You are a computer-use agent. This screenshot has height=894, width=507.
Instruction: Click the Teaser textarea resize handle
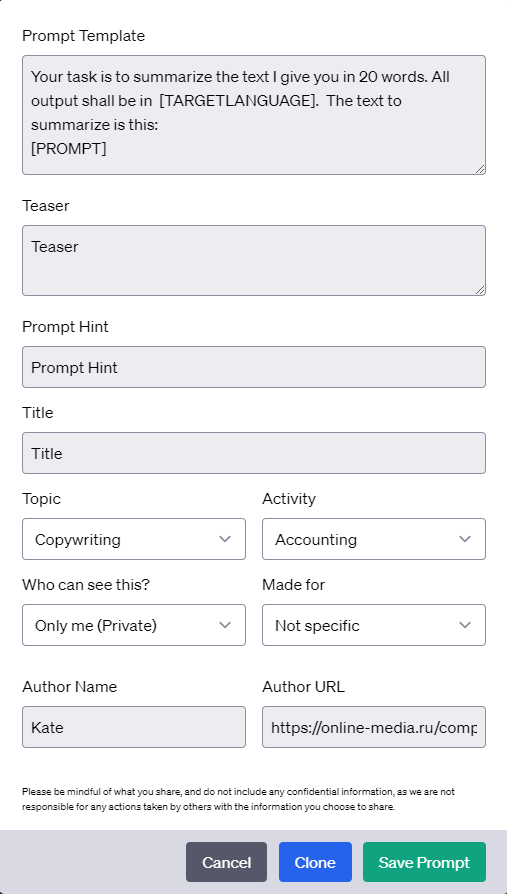(480, 290)
